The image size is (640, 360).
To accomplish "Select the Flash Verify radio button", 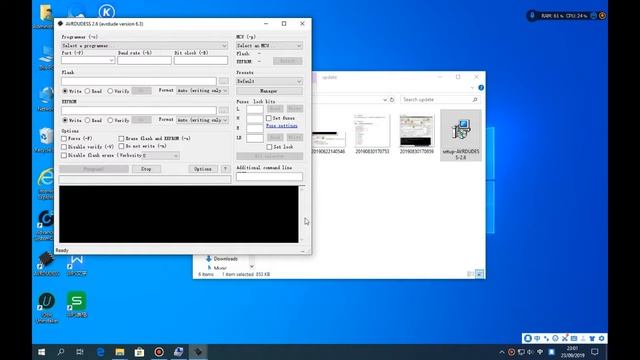I will click(x=110, y=91).
